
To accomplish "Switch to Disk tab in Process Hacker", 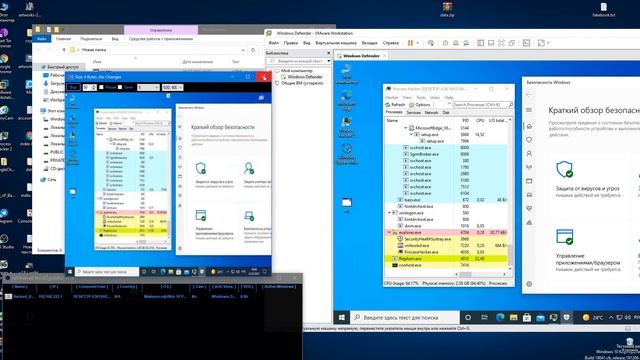I will (446, 112).
